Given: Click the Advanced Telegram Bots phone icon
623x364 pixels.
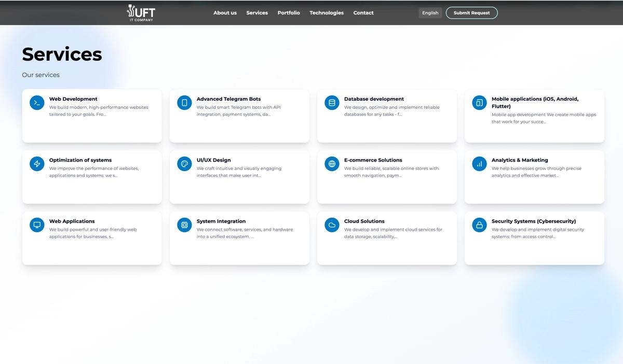Looking at the screenshot, I should coord(184,103).
